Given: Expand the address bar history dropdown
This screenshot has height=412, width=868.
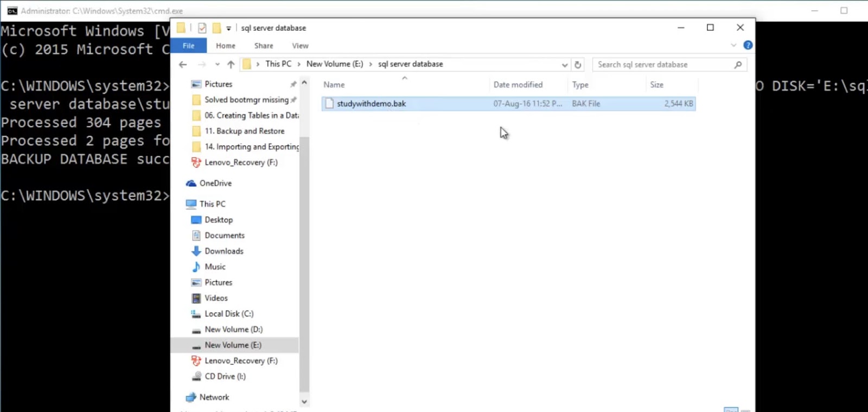Looking at the screenshot, I should click(x=565, y=65).
